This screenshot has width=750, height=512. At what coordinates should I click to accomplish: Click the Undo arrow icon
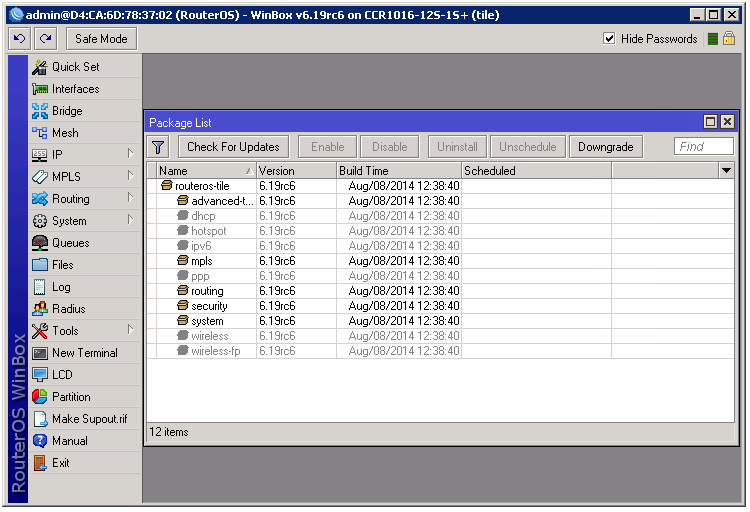pos(20,39)
